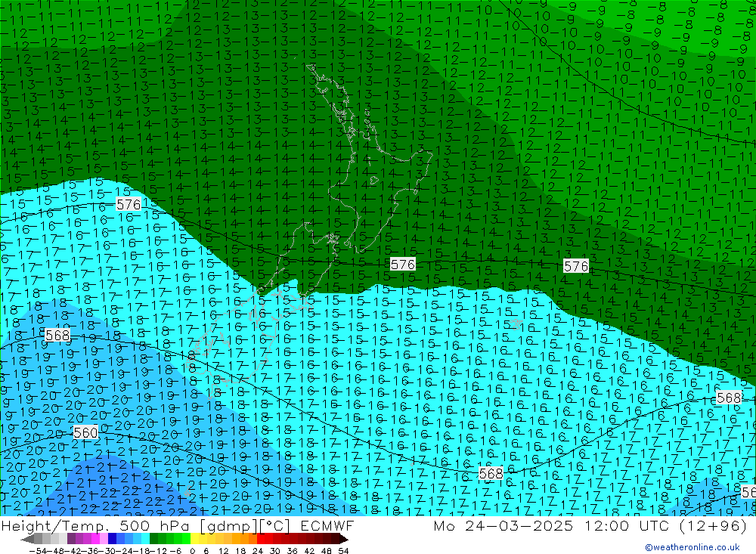Click the dark green swatch at legend -12
The width and height of the screenshot is (756, 554).
point(153,539)
